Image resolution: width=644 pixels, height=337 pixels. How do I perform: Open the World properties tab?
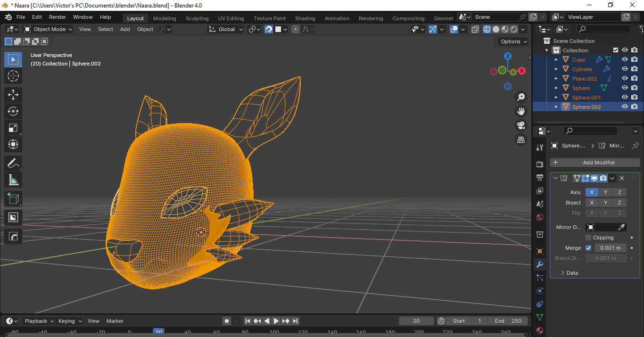tap(540, 217)
